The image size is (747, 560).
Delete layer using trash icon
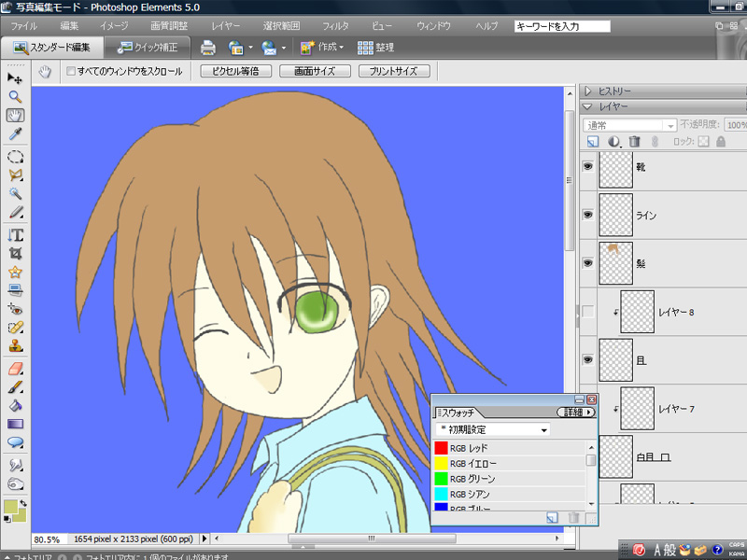coord(635,141)
